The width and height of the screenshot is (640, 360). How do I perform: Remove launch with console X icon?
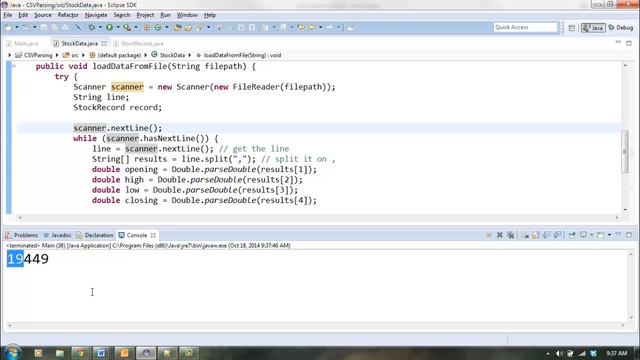point(500,235)
